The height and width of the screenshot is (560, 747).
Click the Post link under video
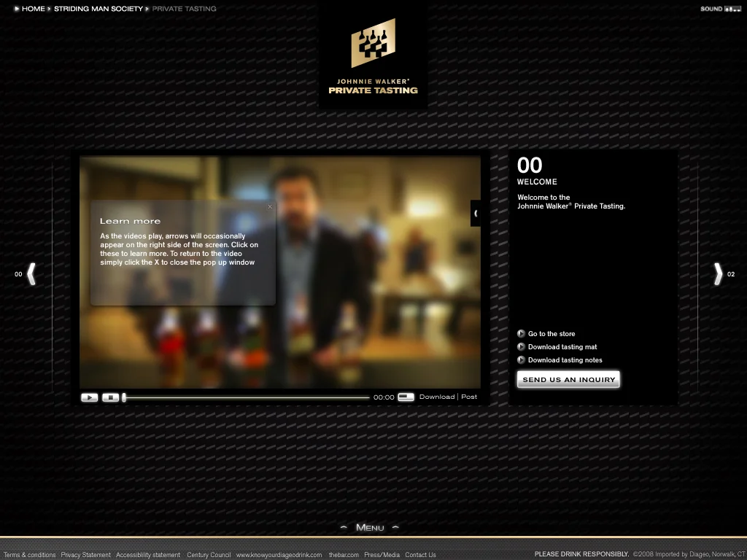point(469,397)
